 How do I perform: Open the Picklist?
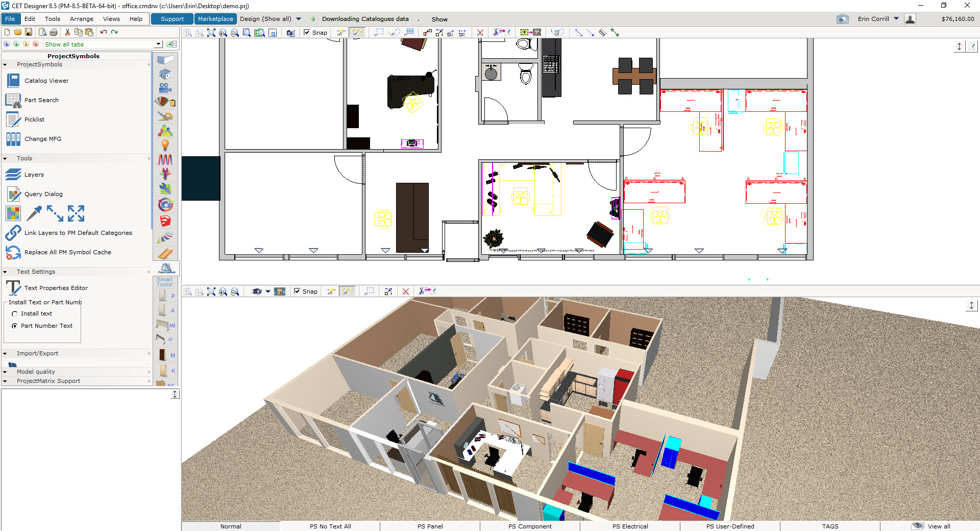coord(26,119)
